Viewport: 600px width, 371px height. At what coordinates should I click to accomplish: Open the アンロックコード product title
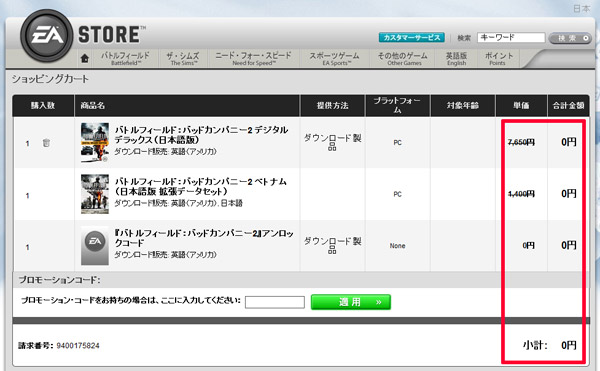pyautogui.click(x=204, y=238)
